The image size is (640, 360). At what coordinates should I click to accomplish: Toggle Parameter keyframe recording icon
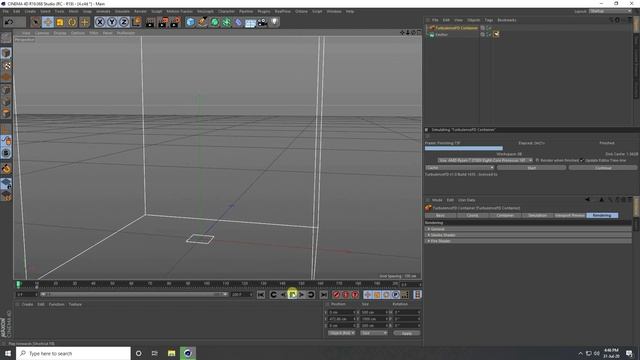pos(396,295)
